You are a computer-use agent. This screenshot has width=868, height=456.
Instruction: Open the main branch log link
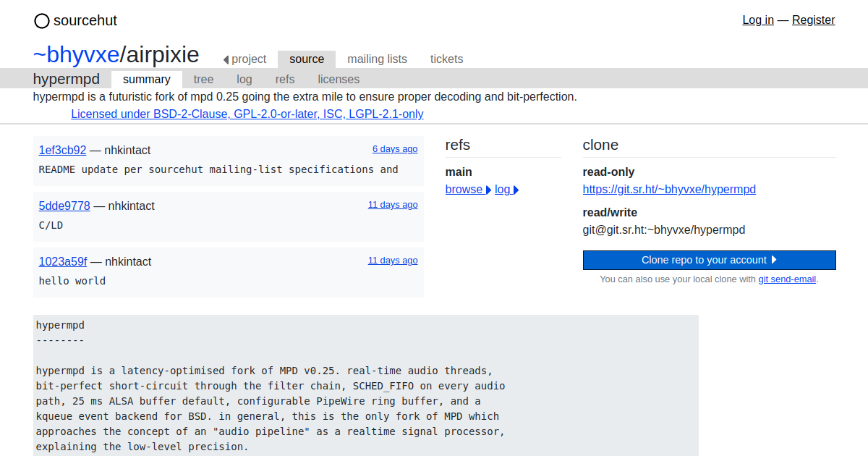506,190
